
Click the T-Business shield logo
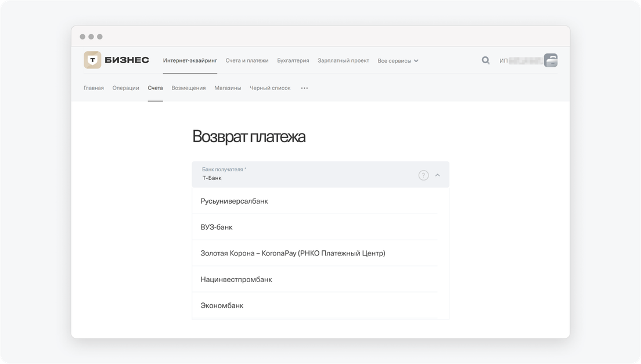click(x=92, y=60)
